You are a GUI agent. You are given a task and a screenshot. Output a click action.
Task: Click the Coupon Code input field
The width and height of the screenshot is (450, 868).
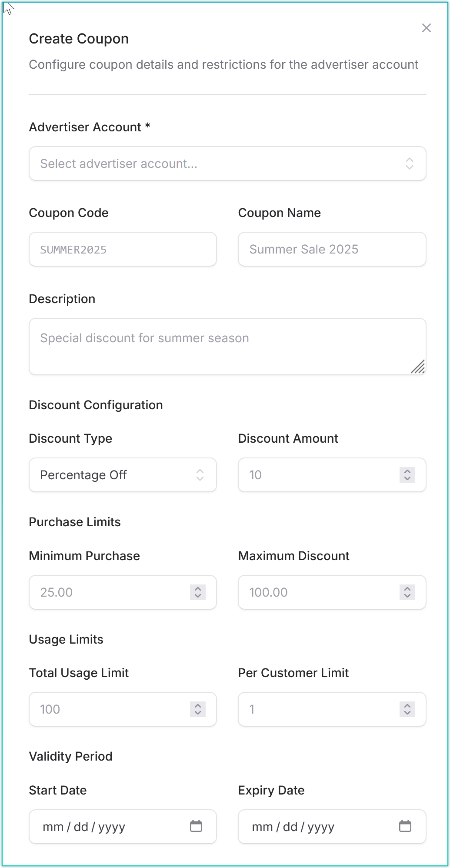[123, 249]
